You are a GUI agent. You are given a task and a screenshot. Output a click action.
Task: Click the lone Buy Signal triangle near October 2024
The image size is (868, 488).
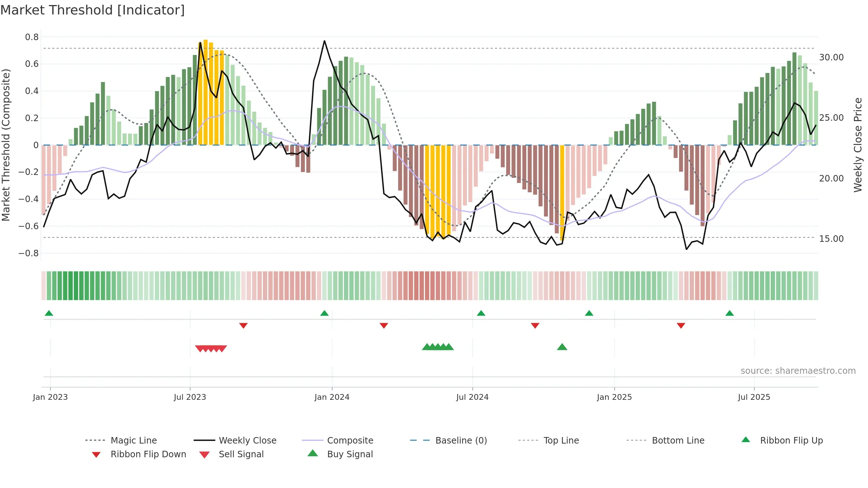(x=562, y=347)
